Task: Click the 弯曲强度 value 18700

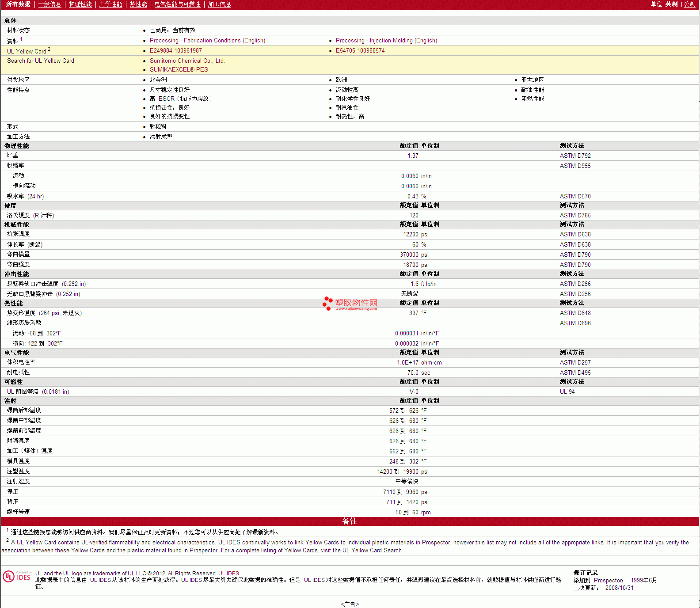Action: tap(411, 265)
